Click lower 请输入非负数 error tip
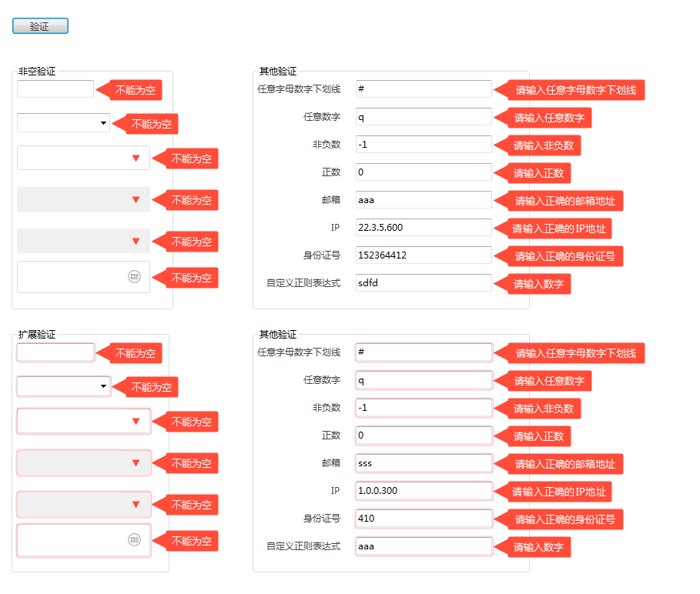 coord(538,409)
